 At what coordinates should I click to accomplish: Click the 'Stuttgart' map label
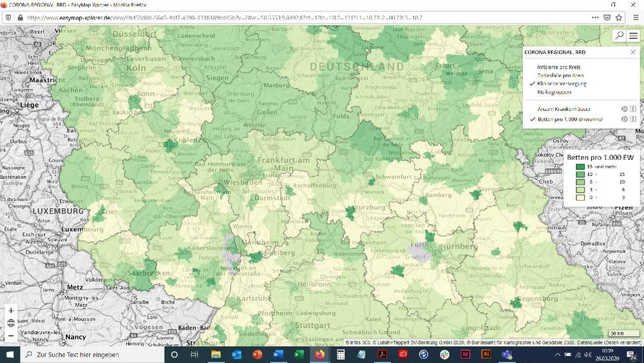pos(312,325)
